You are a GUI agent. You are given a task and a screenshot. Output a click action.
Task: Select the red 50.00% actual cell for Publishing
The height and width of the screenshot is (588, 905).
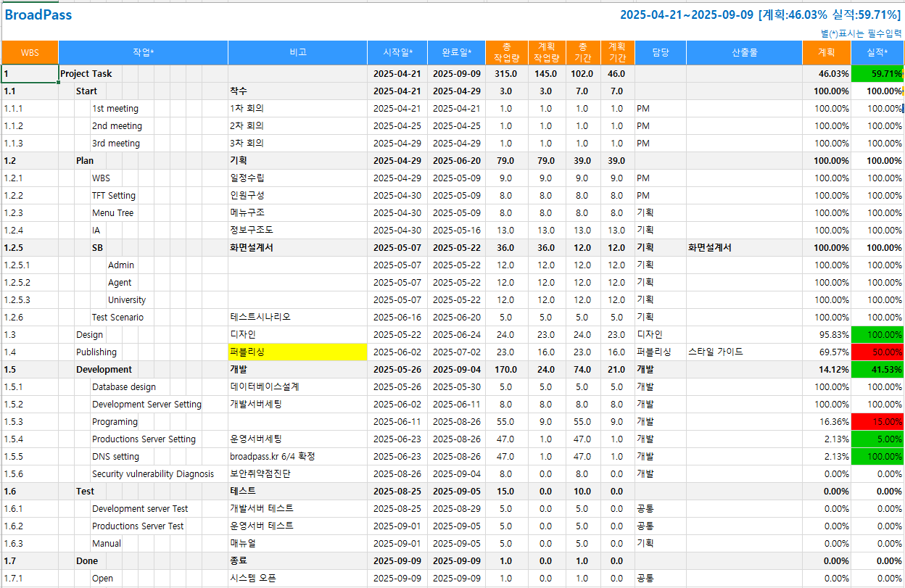tap(877, 352)
